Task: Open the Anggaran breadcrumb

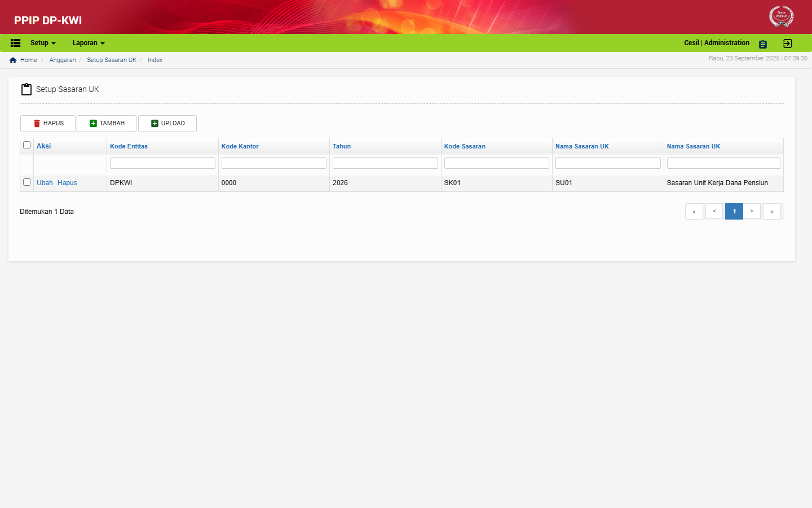Action: coord(63,60)
